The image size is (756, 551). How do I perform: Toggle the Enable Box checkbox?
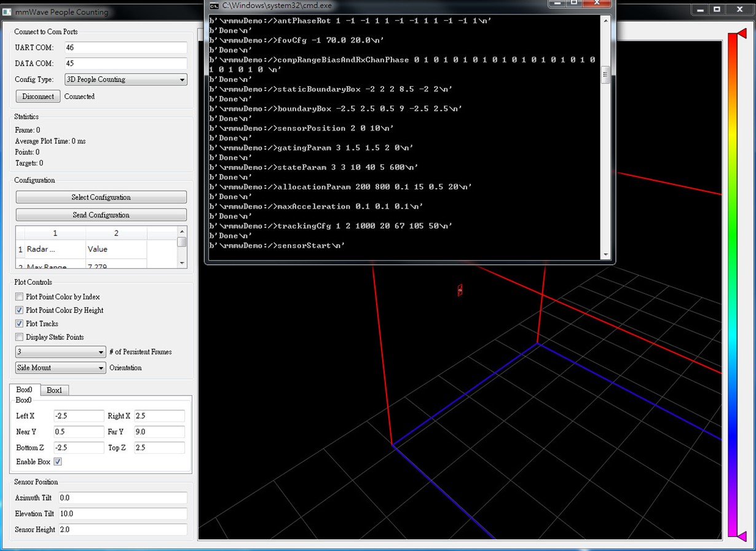pos(58,462)
